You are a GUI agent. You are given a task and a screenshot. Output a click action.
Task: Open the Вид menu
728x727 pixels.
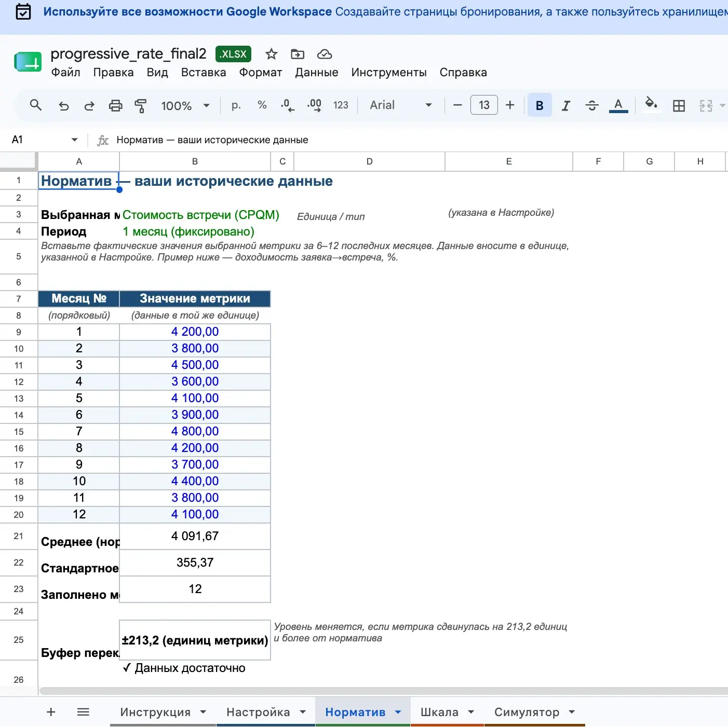pyautogui.click(x=157, y=73)
